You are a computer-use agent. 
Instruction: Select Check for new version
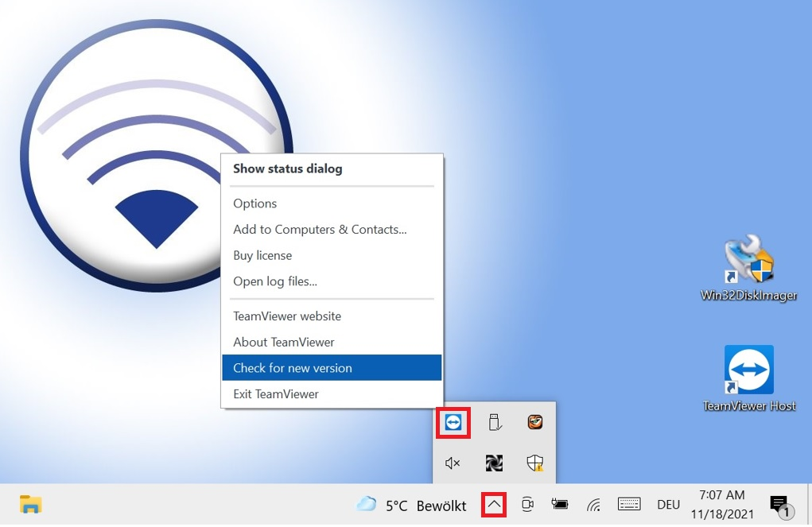[332, 368]
